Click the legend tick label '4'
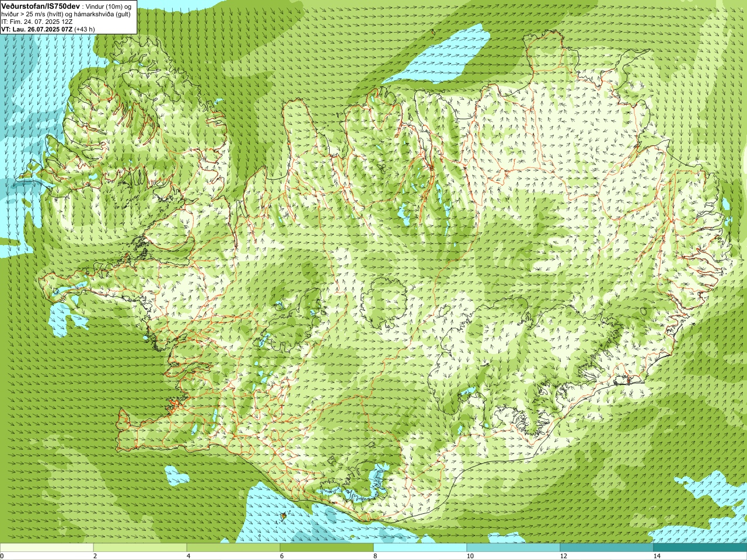The height and width of the screenshot is (560, 747). pos(189,556)
